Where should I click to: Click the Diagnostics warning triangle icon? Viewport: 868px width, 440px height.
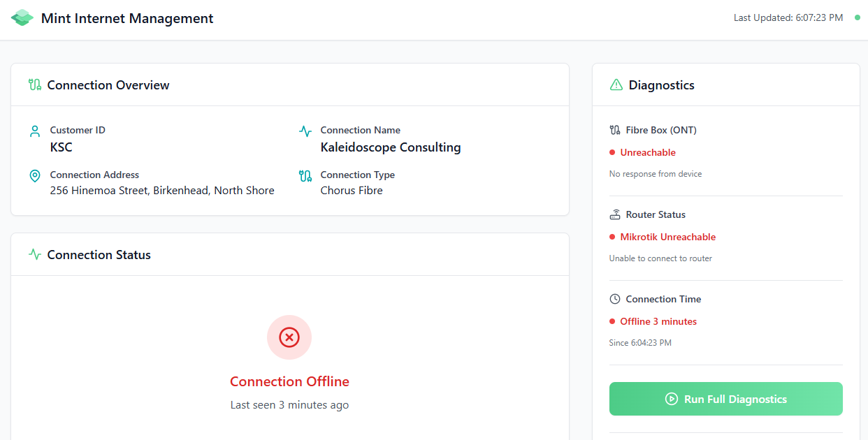616,85
